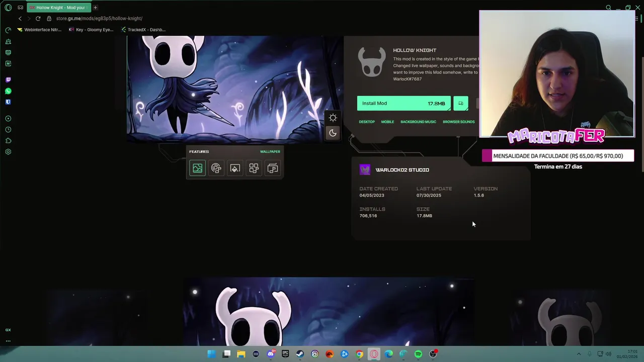Open the Opera GX main menu logo
644x362 pixels.
[x=8, y=8]
